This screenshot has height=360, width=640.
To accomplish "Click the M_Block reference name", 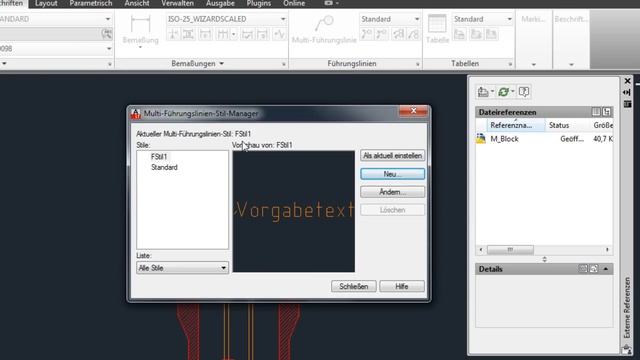I will pyautogui.click(x=504, y=139).
